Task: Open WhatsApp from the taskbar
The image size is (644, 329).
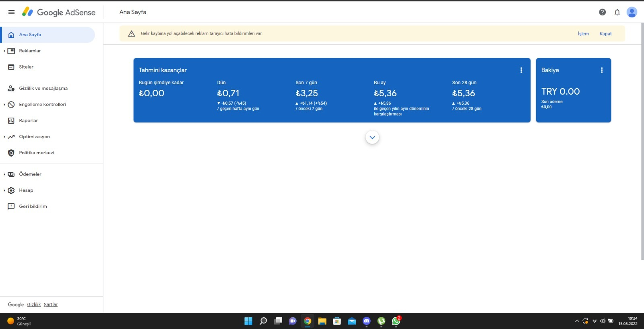Action: 396,321
